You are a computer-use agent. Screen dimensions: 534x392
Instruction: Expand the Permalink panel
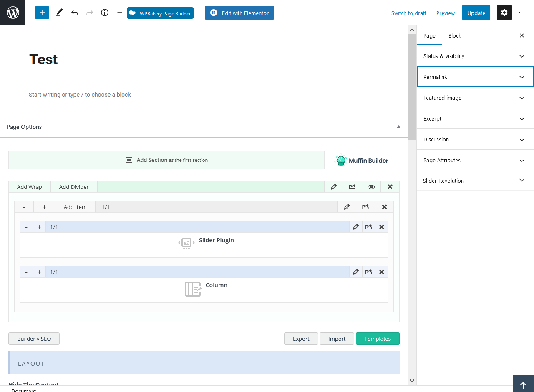[475, 77]
